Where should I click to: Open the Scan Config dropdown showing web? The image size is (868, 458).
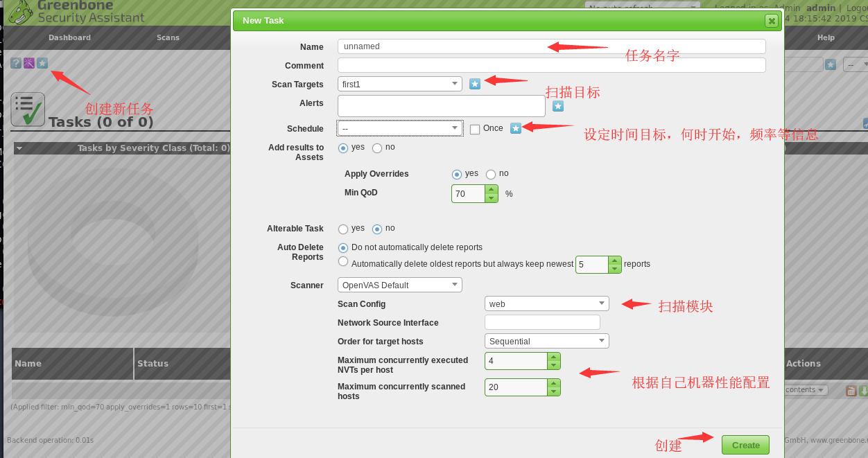pyautogui.click(x=547, y=303)
